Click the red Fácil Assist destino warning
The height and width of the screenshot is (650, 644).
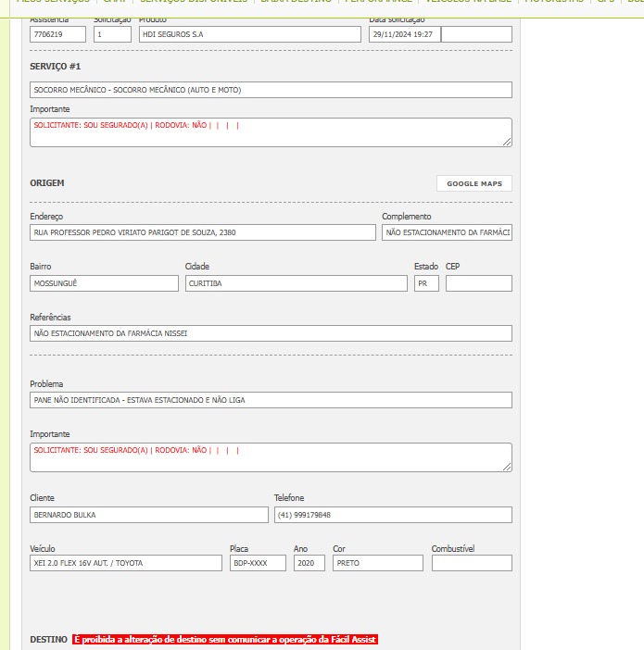(x=225, y=640)
